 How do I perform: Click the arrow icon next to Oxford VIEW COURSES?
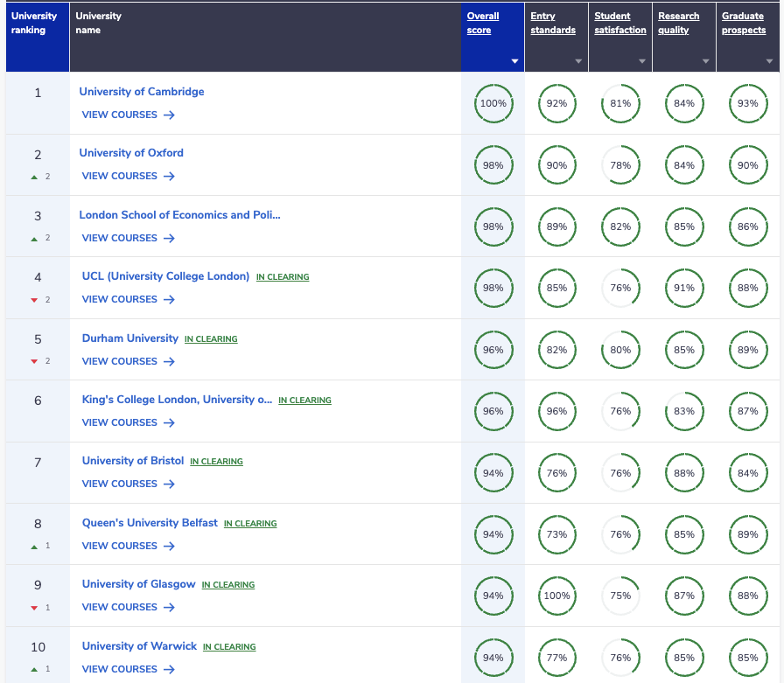169,176
